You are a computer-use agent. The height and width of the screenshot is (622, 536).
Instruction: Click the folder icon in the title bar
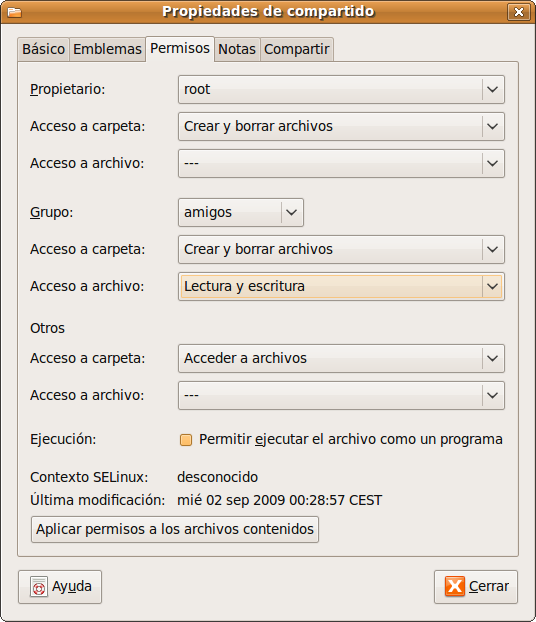14,12
